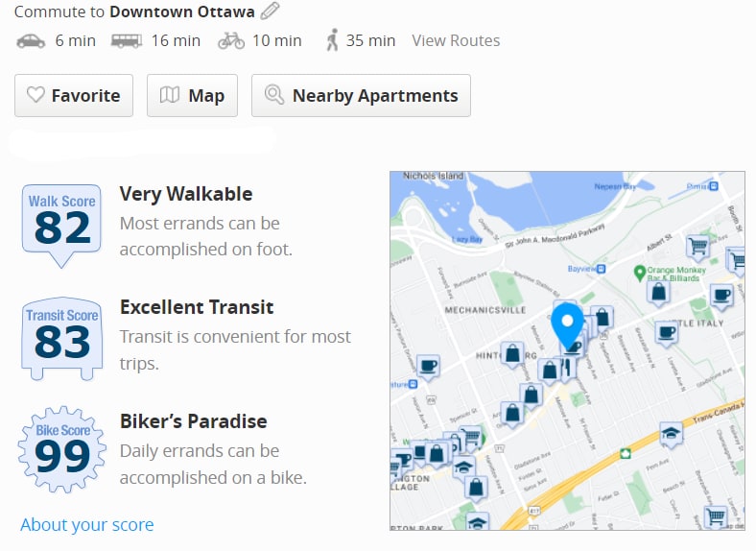
Task: Select the bicycle commute icon
Action: click(231, 41)
